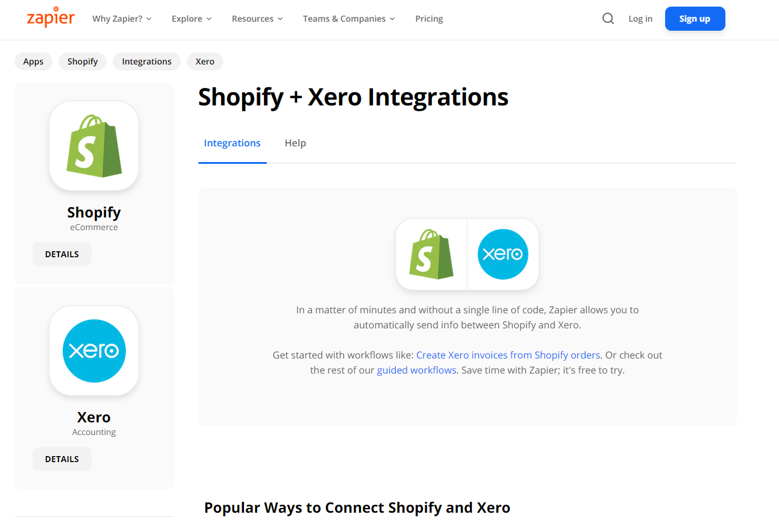Image resolution: width=779 pixels, height=532 pixels.
Task: Click the blue Sign up button
Action: (x=695, y=19)
